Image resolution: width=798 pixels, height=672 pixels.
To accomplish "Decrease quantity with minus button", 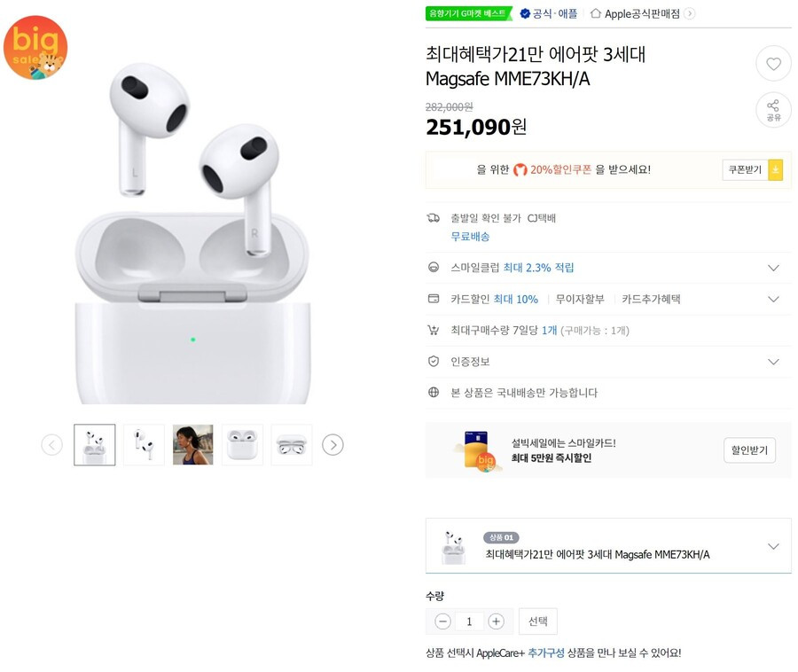I will [442, 621].
